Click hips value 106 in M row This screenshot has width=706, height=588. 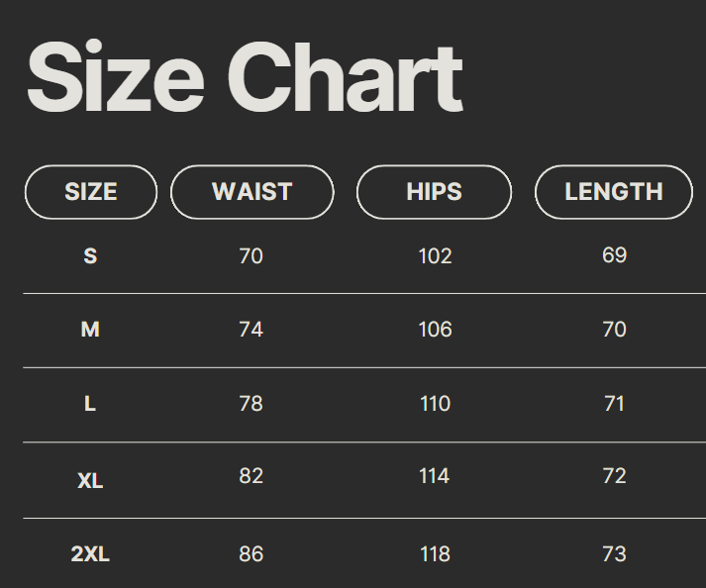435,330
